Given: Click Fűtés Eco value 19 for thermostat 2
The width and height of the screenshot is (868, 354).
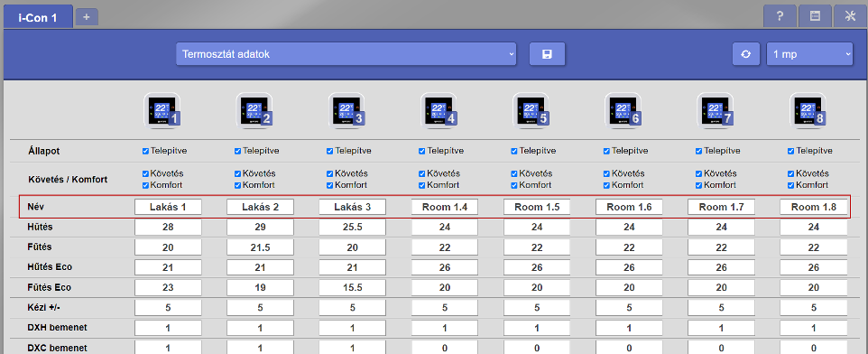Looking at the screenshot, I should click(260, 288).
